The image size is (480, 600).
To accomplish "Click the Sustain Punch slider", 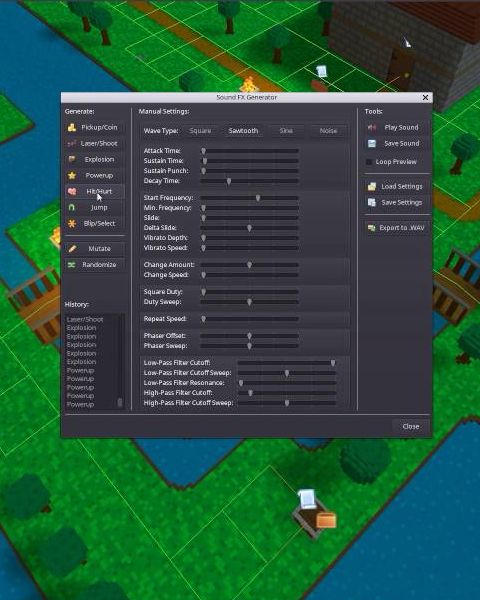I will pos(249,171).
